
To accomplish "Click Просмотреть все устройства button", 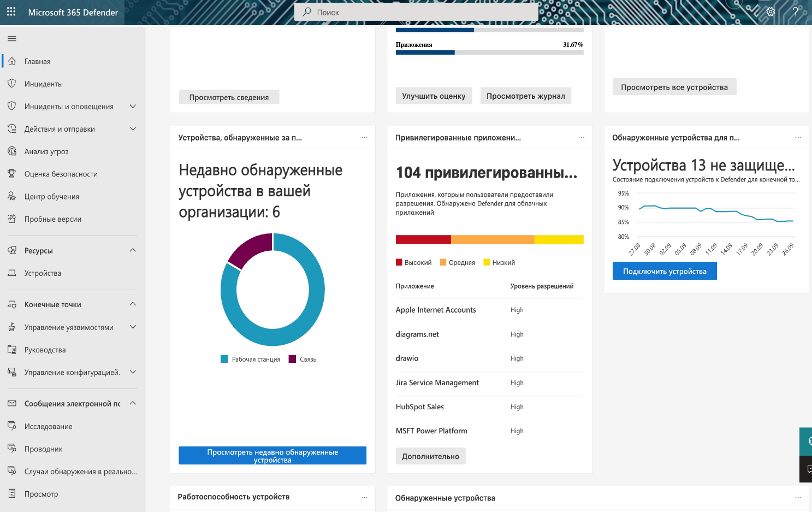I will [674, 87].
